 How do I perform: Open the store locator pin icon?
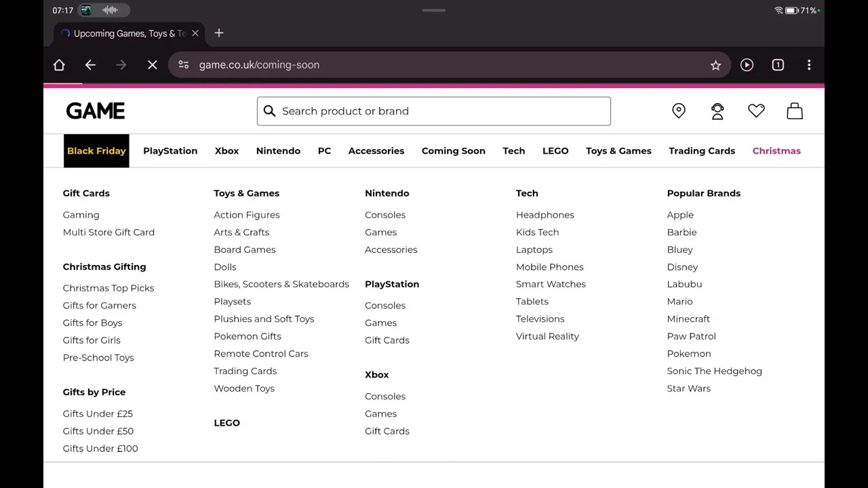(679, 111)
